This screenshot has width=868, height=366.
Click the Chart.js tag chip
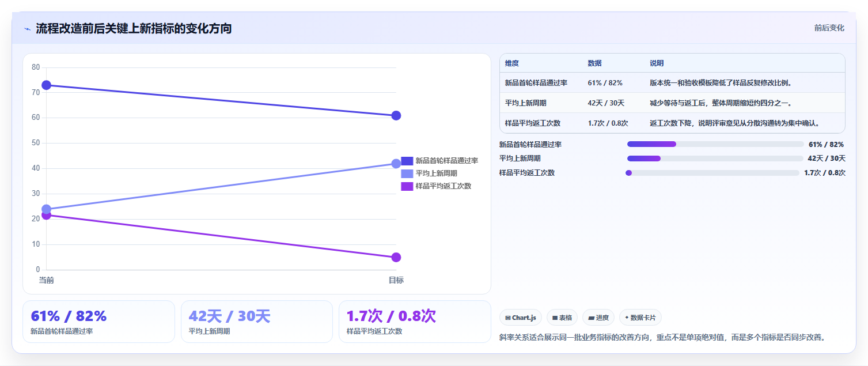pos(521,318)
